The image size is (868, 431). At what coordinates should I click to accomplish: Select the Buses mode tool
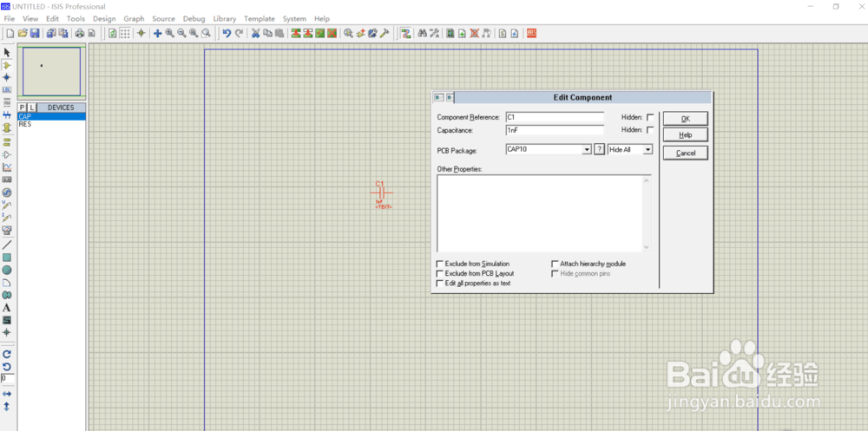point(7,115)
